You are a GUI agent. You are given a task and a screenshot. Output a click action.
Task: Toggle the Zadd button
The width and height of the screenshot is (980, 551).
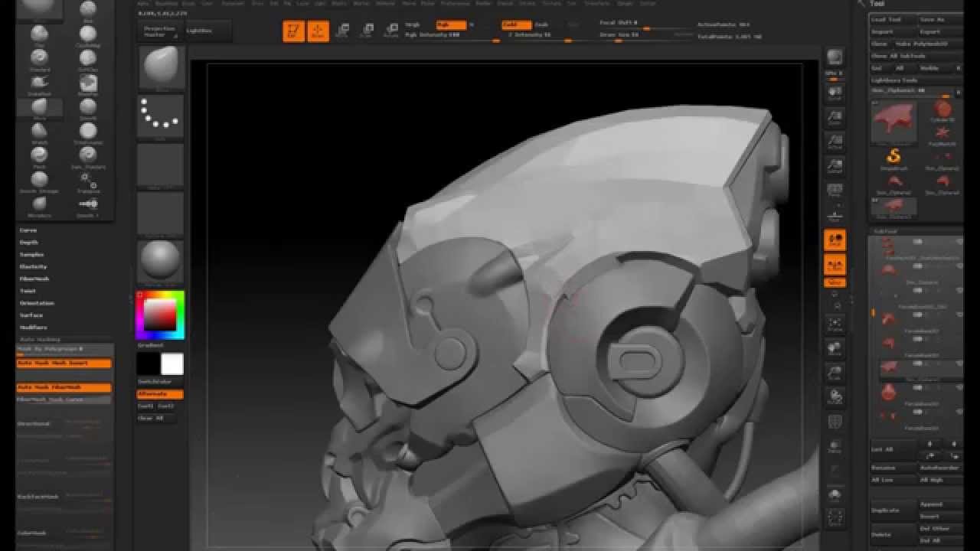click(x=517, y=25)
